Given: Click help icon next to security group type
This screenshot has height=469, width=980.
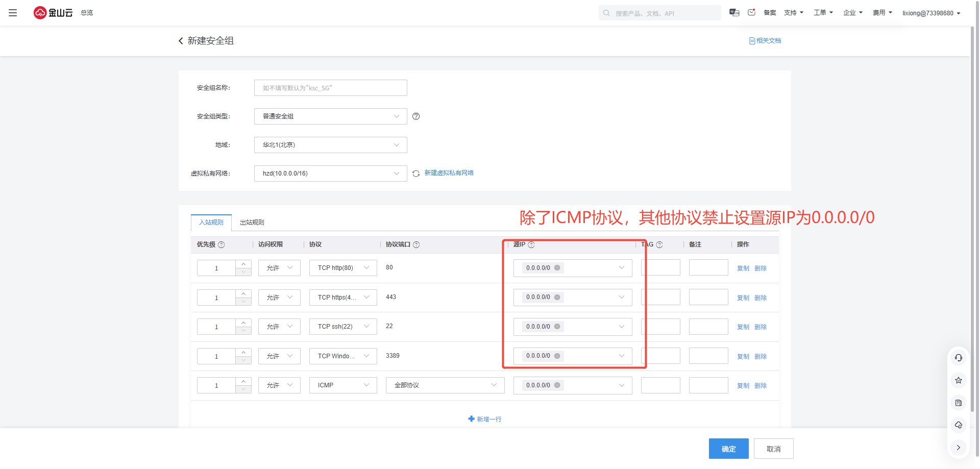Looking at the screenshot, I should coord(416,116).
